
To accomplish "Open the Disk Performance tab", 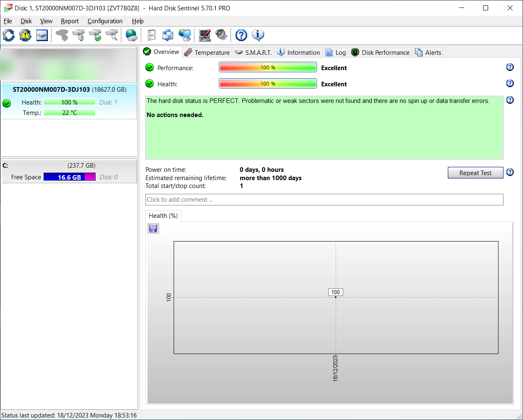I will click(x=381, y=52).
